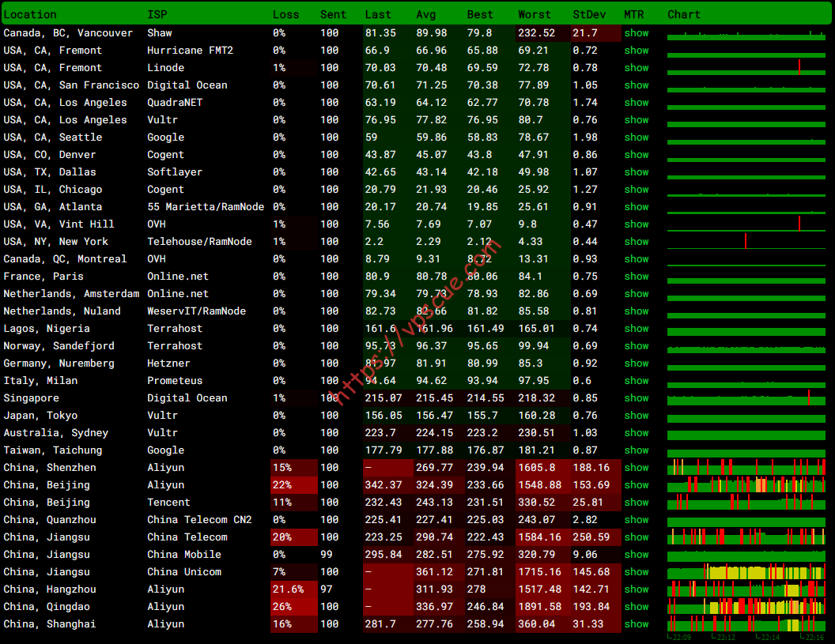The width and height of the screenshot is (835, 644).
Task: Open show link for China Telecom CN2 Quanzhou
Action: coord(637,520)
